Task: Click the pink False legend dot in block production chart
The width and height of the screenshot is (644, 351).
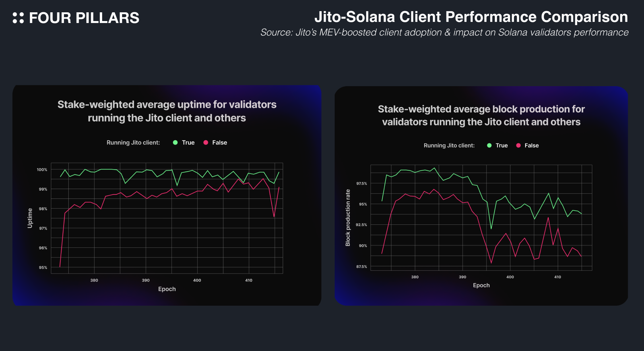Action: pos(518,145)
